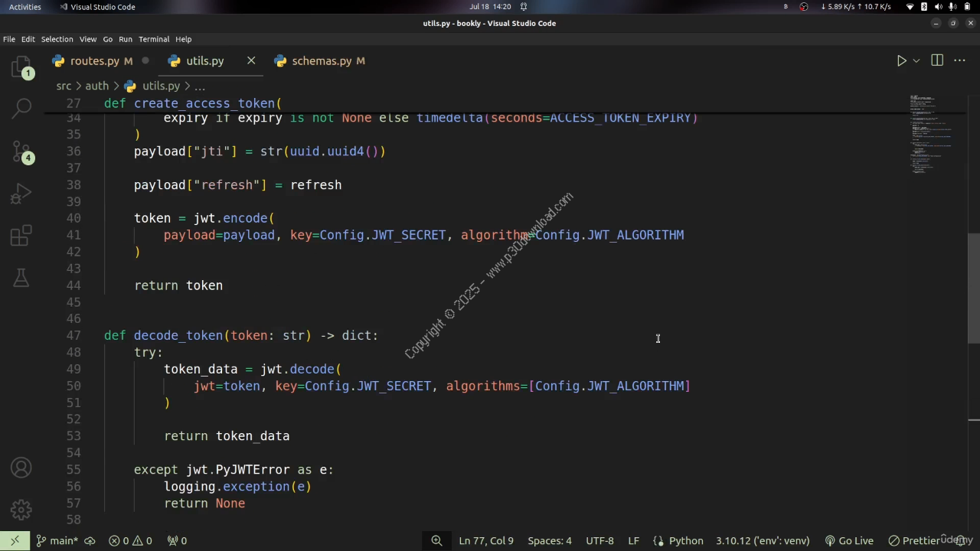Open the Extensions view icon
Screen dimensions: 980x551
[x=21, y=235]
